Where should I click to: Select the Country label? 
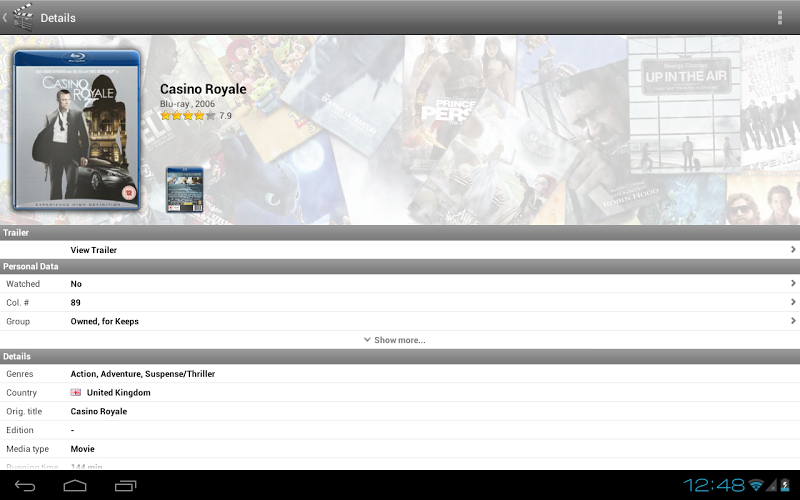[x=21, y=392]
